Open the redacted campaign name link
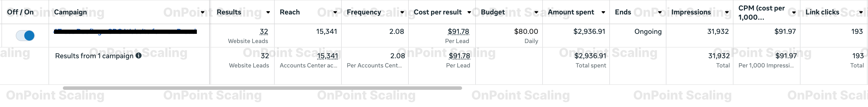Viewport: 868px width, 107px height. pos(125,32)
